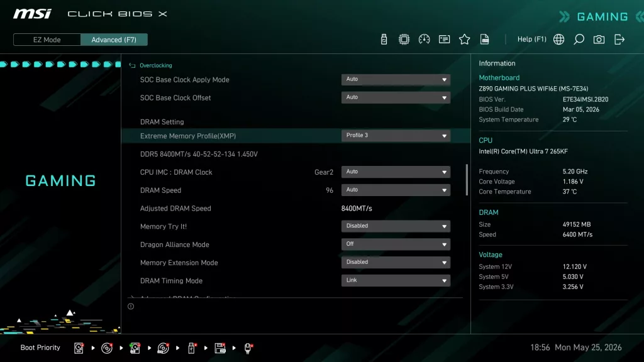Click the info circle icon below settings
Image resolution: width=644 pixels, height=362 pixels.
(x=131, y=306)
